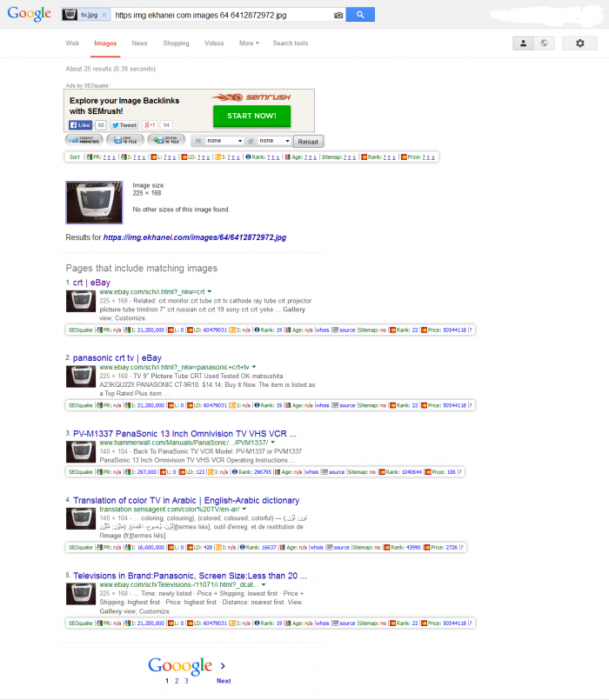
Task: Select the Images tab
Action: pos(105,43)
